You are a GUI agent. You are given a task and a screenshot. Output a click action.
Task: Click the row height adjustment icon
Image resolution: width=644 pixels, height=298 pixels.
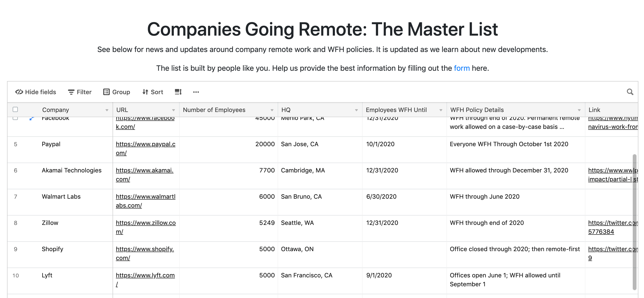tap(178, 92)
